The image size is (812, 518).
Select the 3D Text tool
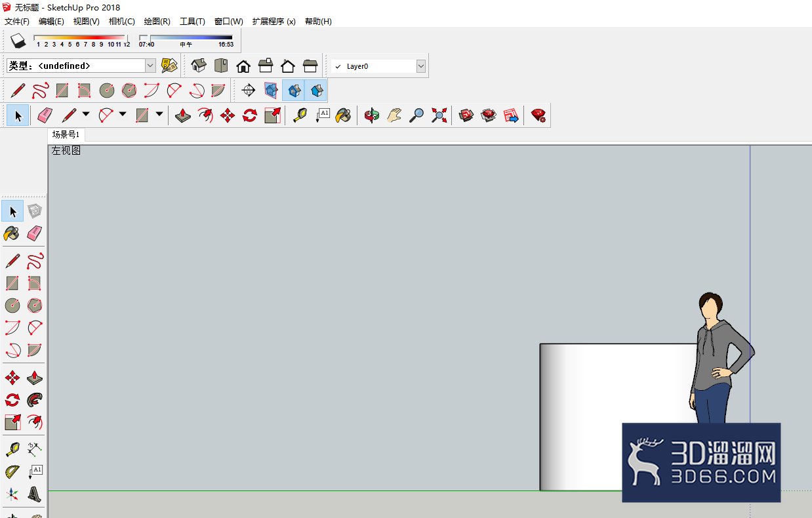(x=35, y=494)
